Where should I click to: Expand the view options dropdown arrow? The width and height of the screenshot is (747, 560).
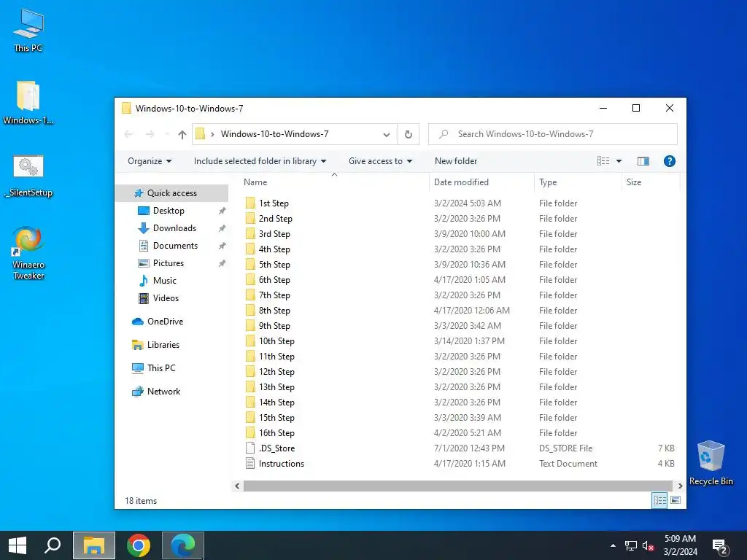619,161
